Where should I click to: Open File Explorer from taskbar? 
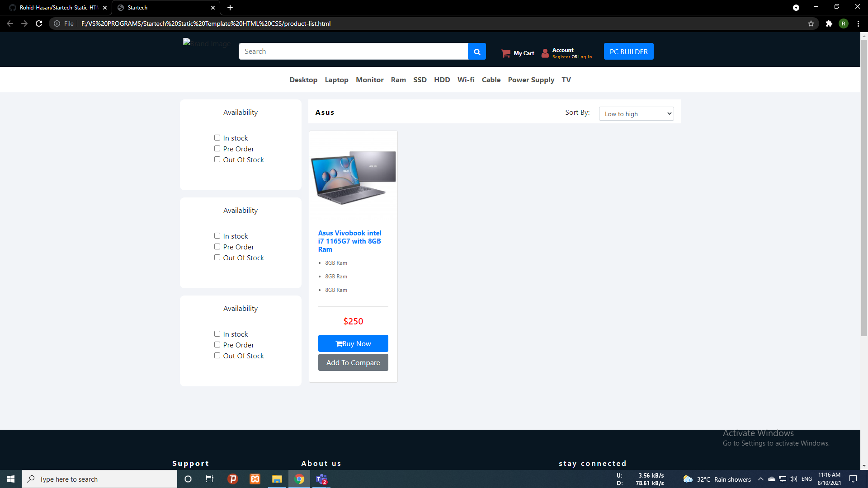pyautogui.click(x=277, y=479)
